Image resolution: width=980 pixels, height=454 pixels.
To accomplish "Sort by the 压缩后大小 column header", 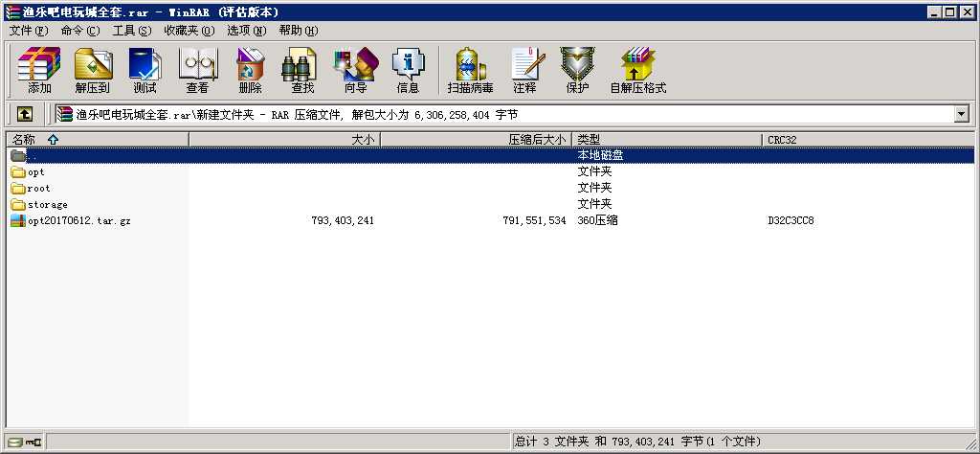I will click(477, 140).
